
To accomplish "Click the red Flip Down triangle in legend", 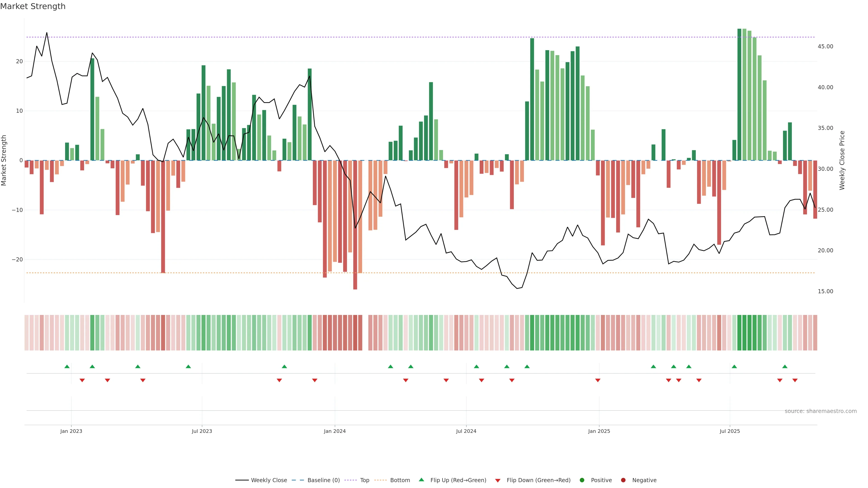I will (498, 481).
